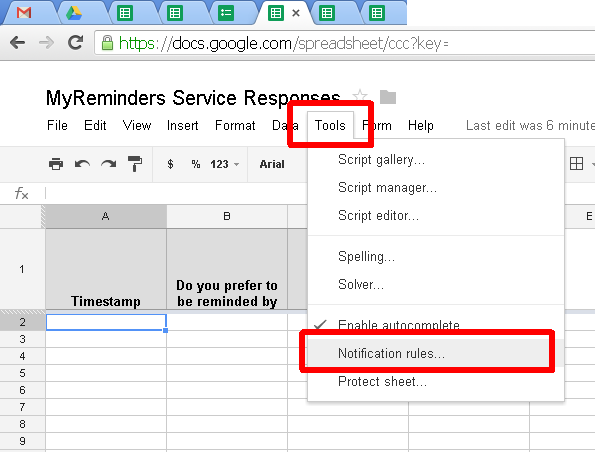This screenshot has width=595, height=452.
Task: Open the move-to-folder icon beside title
Action: click(388, 97)
